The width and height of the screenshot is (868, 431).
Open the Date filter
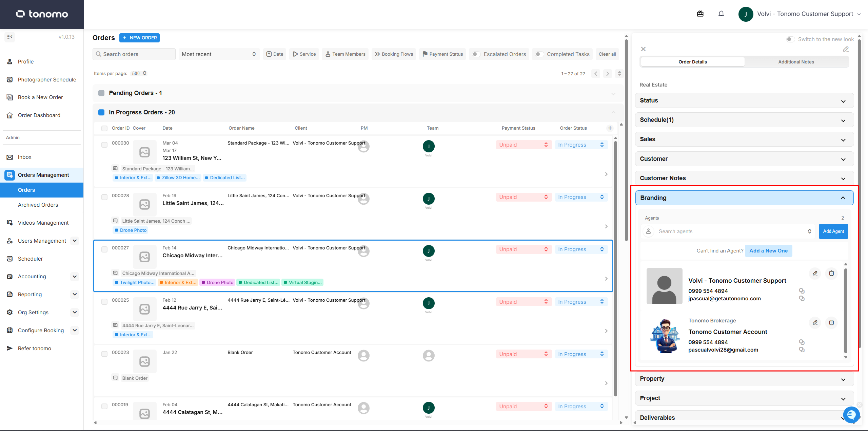[x=275, y=54]
